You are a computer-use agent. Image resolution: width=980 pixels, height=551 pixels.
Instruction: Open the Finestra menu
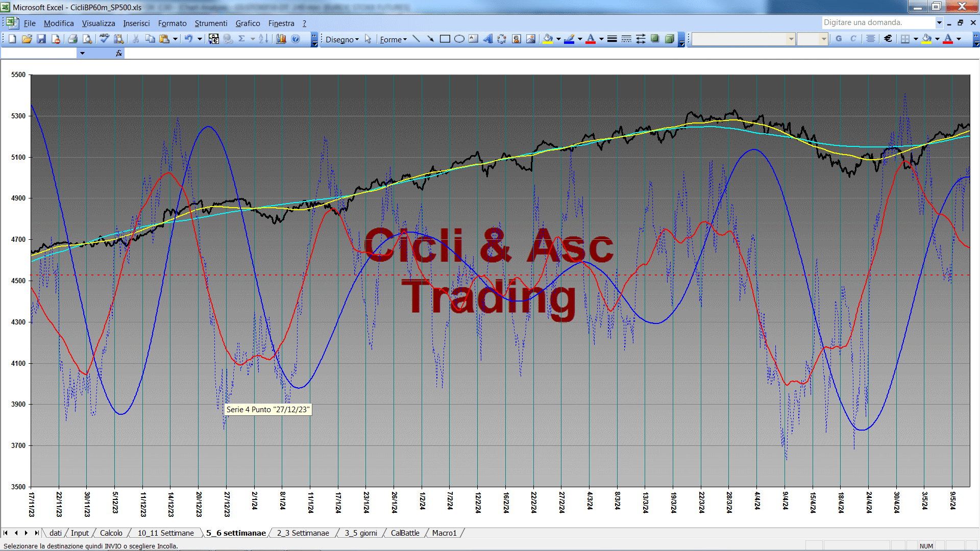[x=281, y=23]
